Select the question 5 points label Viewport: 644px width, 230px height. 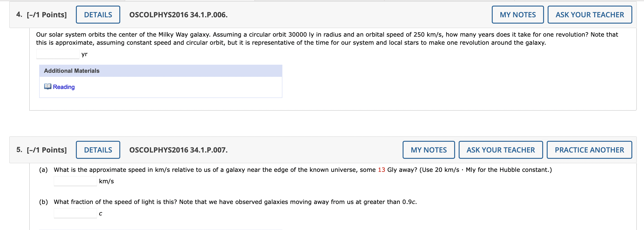click(47, 150)
